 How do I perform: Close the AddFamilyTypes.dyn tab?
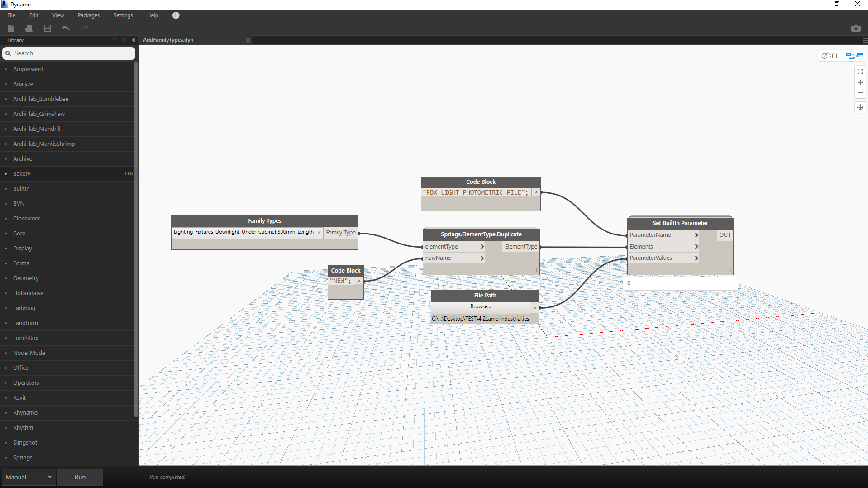(248, 40)
